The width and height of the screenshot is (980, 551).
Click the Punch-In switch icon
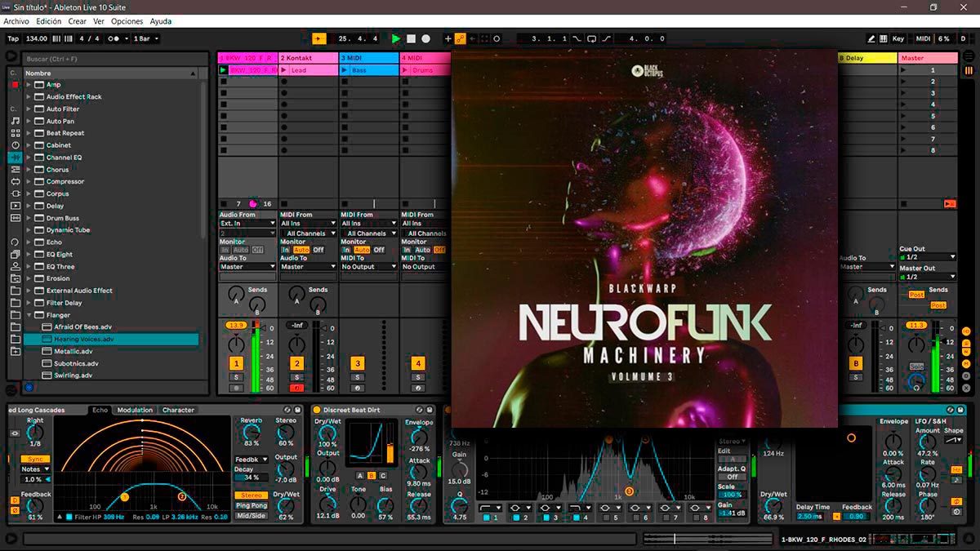(x=578, y=38)
